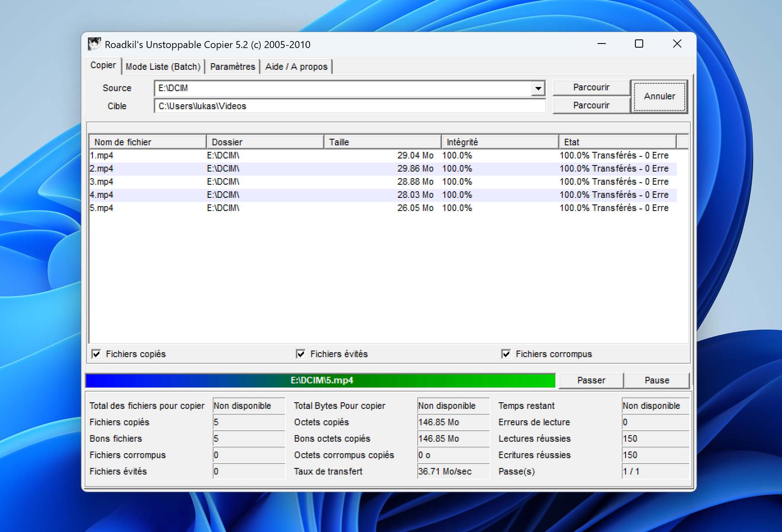Disable the Fichiers corrompus filter checkbox
The image size is (782, 532).
[506, 354]
